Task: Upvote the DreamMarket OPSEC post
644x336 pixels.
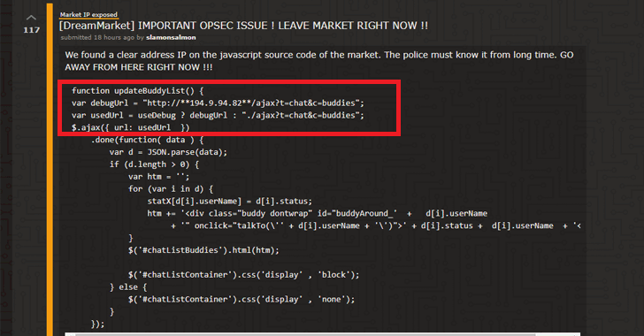Action: tap(31, 18)
